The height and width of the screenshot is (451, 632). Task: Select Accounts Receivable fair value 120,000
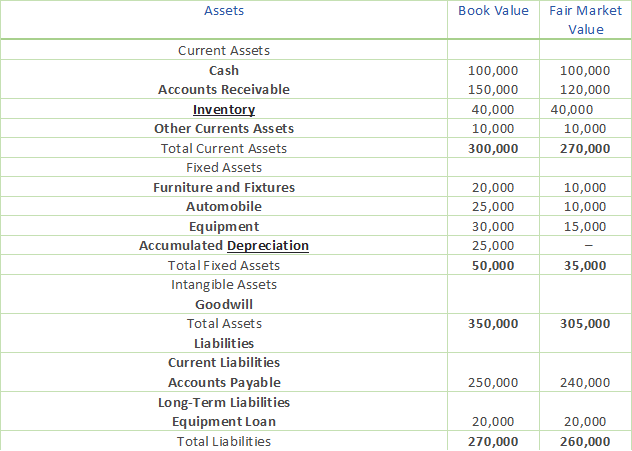click(x=585, y=90)
